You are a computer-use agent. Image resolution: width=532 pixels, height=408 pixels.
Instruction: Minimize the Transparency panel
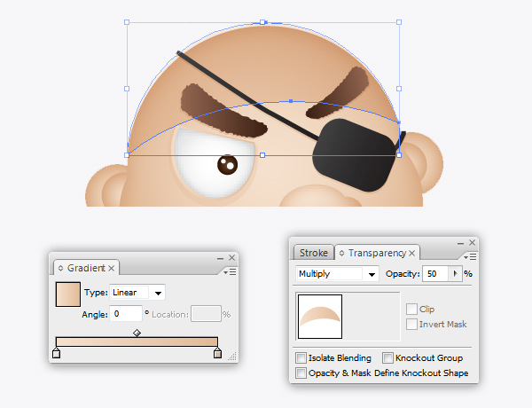460,243
